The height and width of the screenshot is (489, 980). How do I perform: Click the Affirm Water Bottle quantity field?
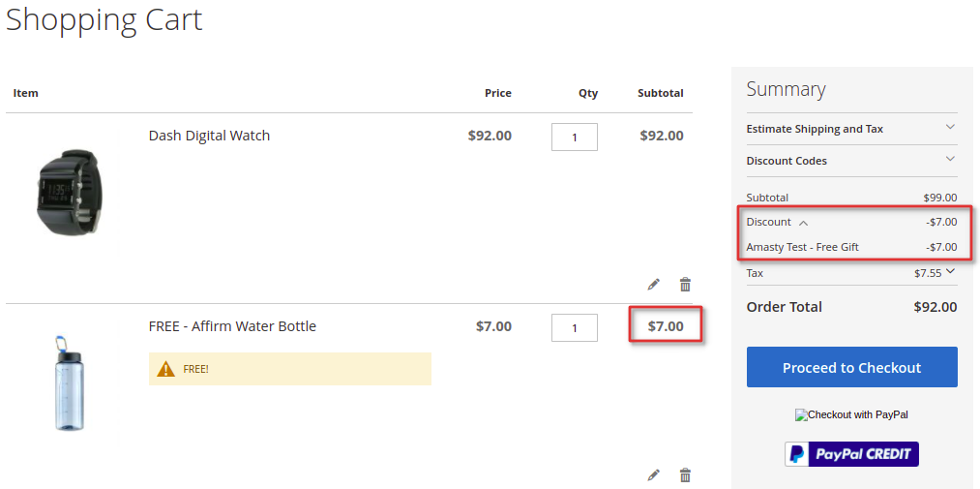[x=575, y=327]
